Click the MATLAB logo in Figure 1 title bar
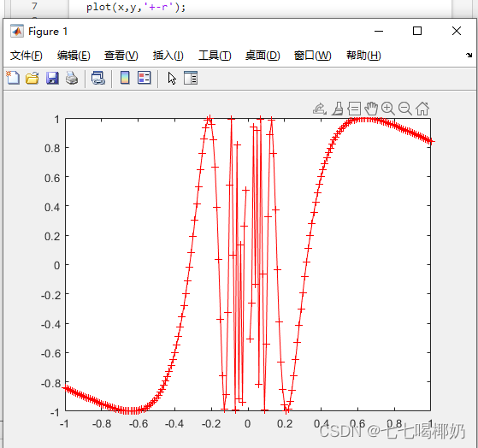 17,31
